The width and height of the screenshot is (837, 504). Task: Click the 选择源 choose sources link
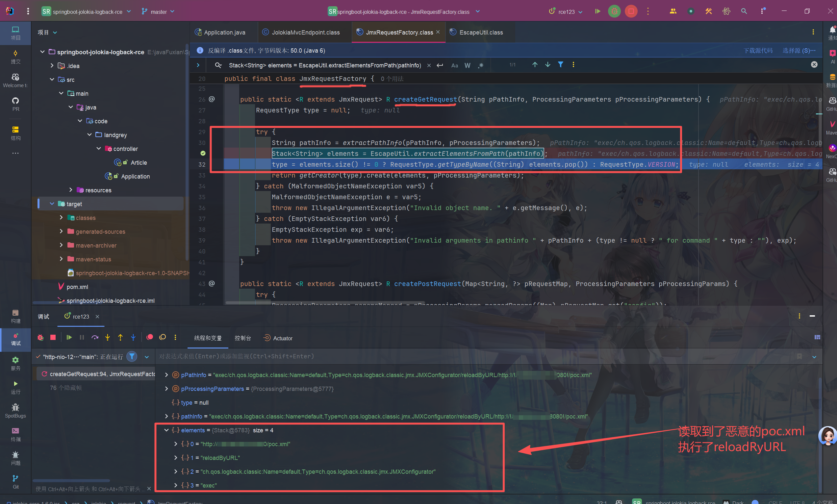[x=799, y=51]
